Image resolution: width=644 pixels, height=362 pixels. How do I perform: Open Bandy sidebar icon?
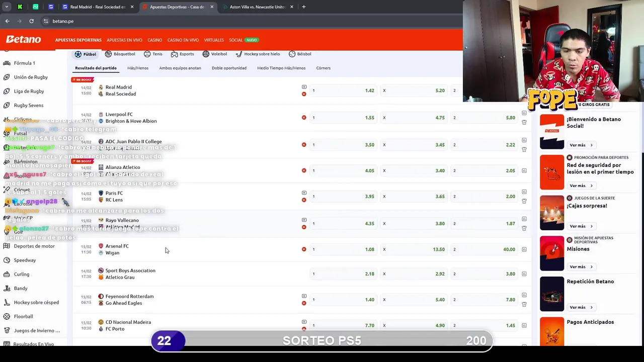(x=7, y=288)
